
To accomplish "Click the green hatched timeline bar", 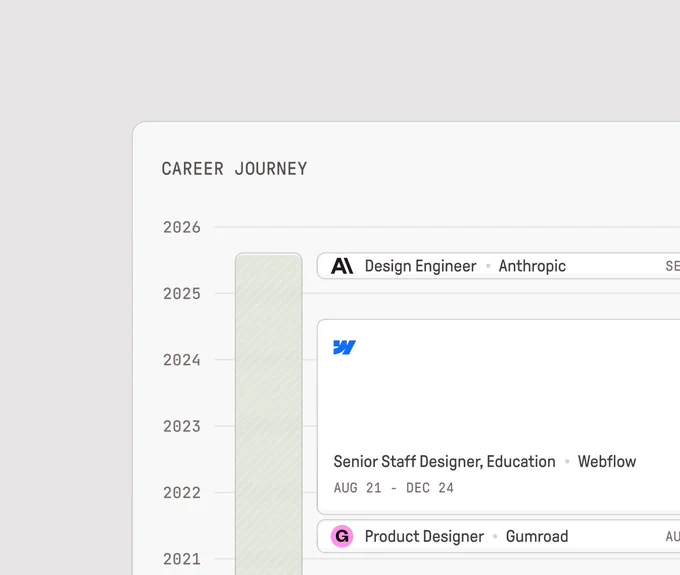I will coord(268,414).
